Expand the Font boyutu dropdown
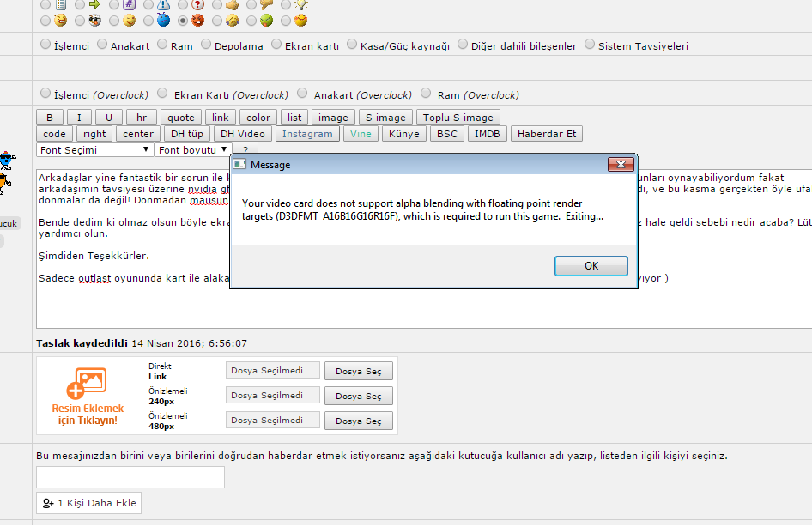Image resolution: width=812 pixels, height=527 pixels. [193, 150]
